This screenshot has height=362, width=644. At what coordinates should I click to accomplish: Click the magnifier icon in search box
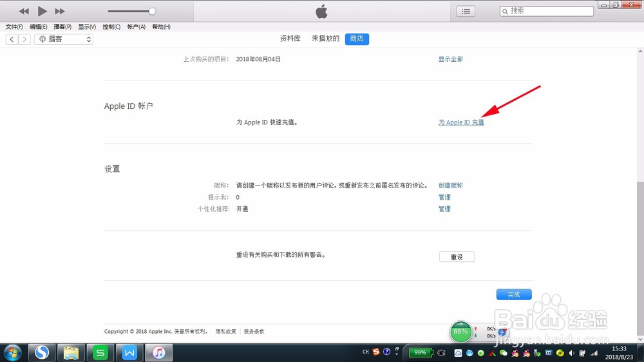click(505, 12)
